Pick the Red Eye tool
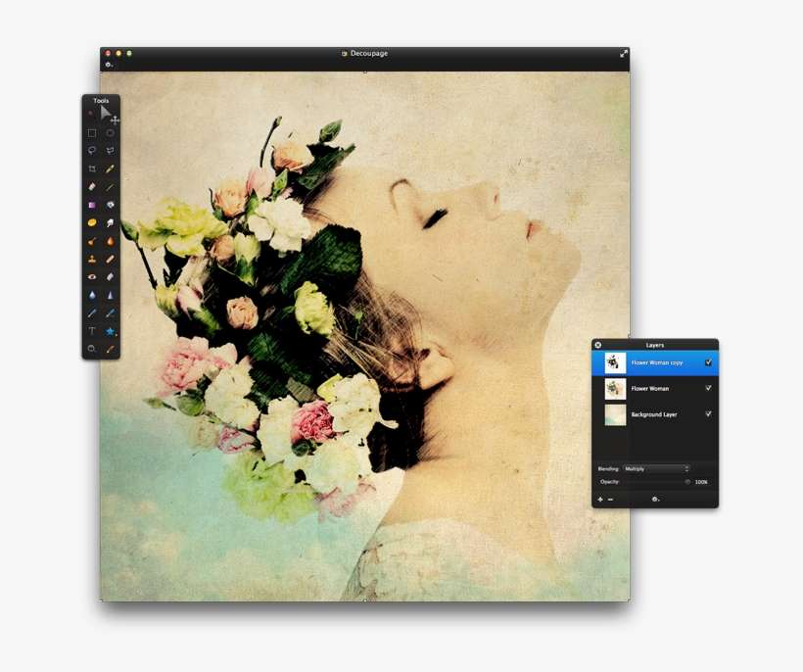Screen dimensions: 803x672 tap(92, 277)
